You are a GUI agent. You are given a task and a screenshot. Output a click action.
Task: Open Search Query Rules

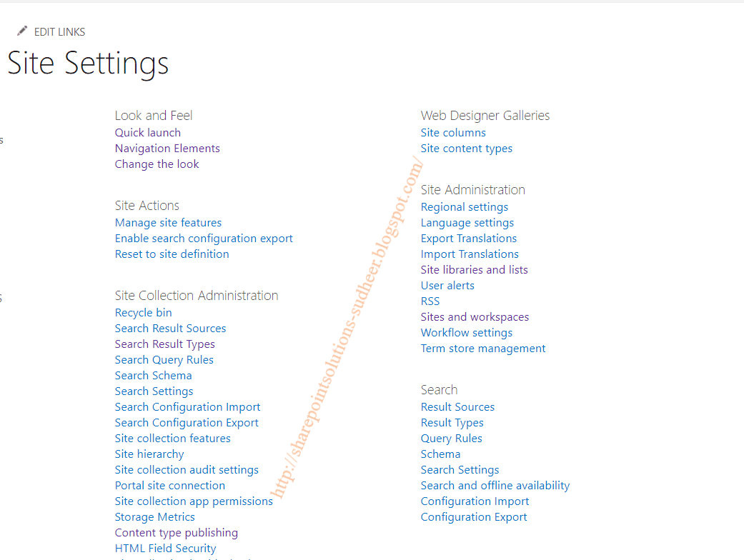(164, 359)
